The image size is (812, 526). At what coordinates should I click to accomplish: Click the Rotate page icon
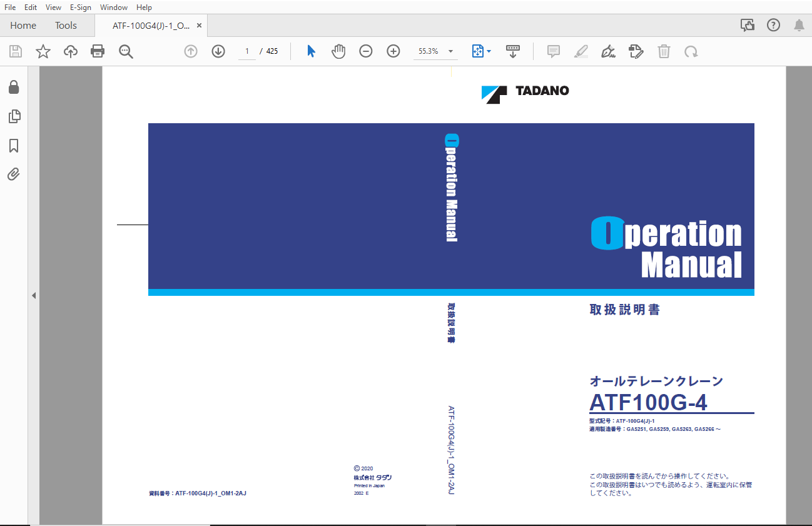tap(691, 51)
